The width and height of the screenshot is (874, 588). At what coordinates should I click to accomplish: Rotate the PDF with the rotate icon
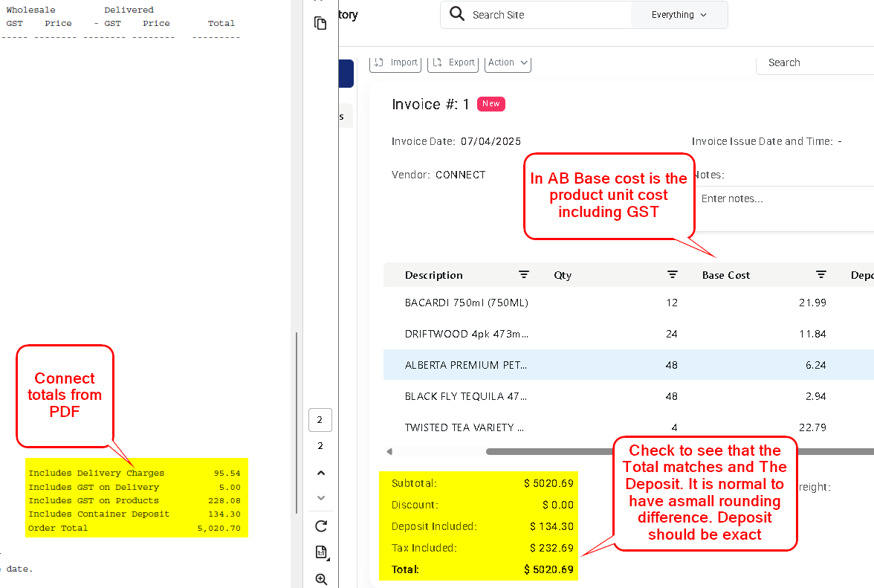(x=321, y=526)
